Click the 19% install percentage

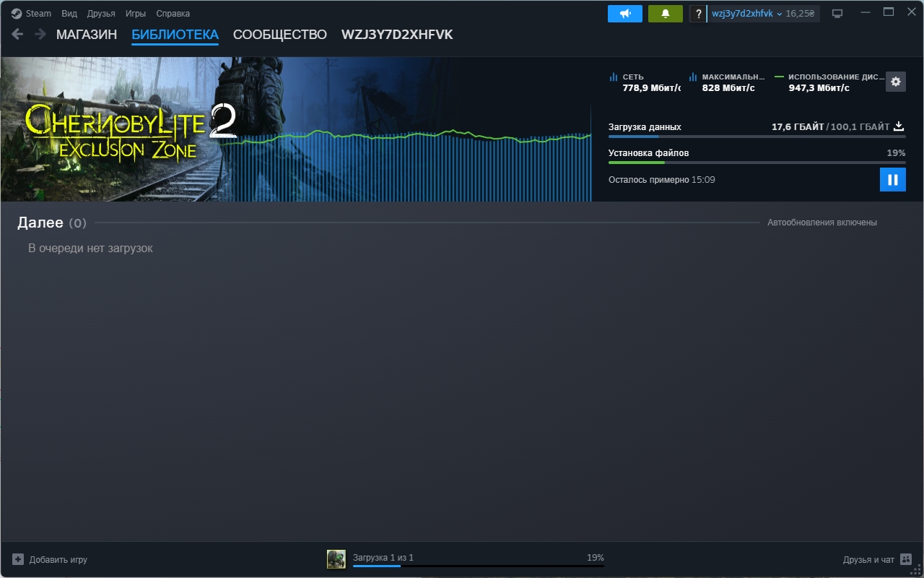point(896,153)
